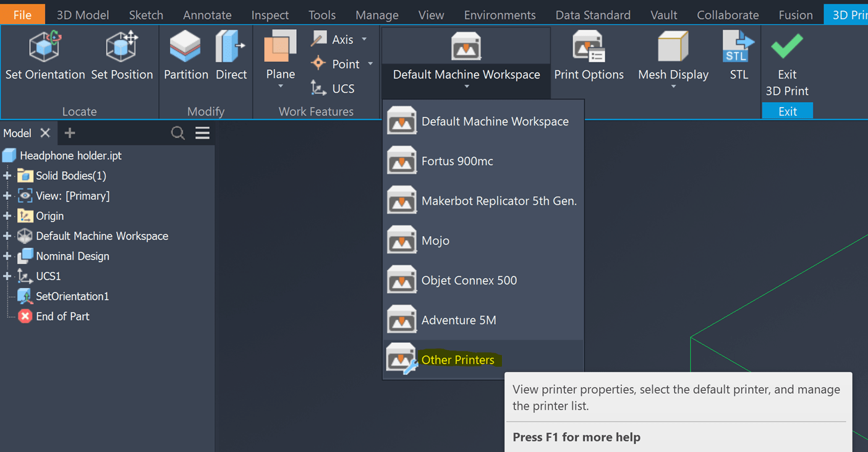Open Other Printers entry
The image size is (868, 452).
point(483,359)
